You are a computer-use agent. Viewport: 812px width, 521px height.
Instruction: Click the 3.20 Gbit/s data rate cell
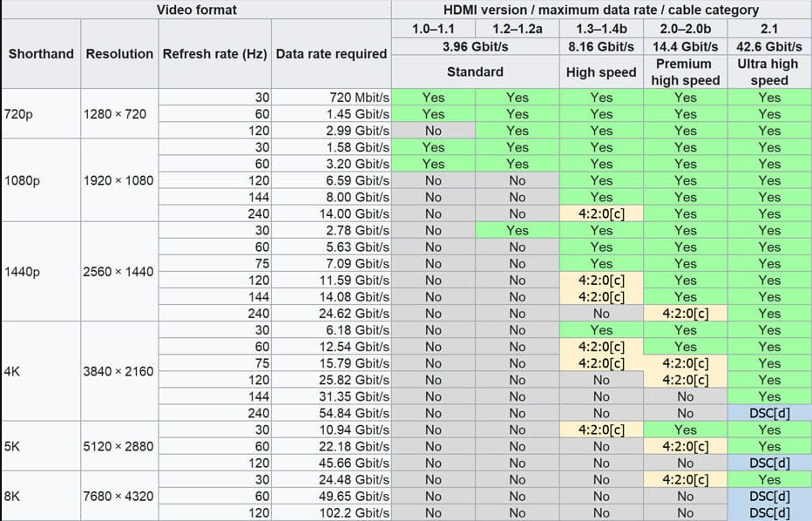pos(331,164)
